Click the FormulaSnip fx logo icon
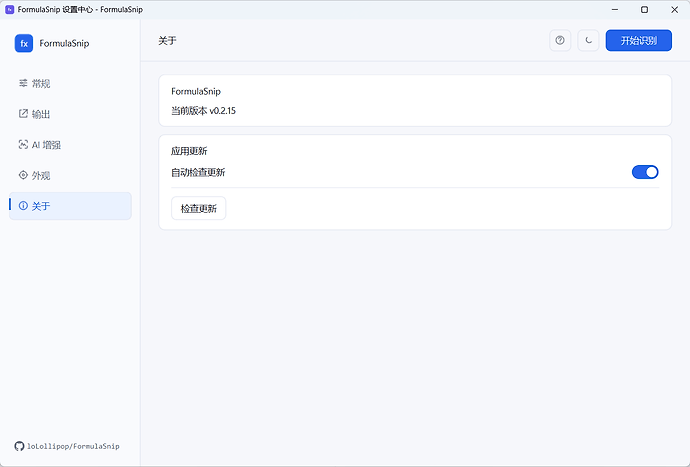This screenshot has height=467, width=690. click(24, 43)
